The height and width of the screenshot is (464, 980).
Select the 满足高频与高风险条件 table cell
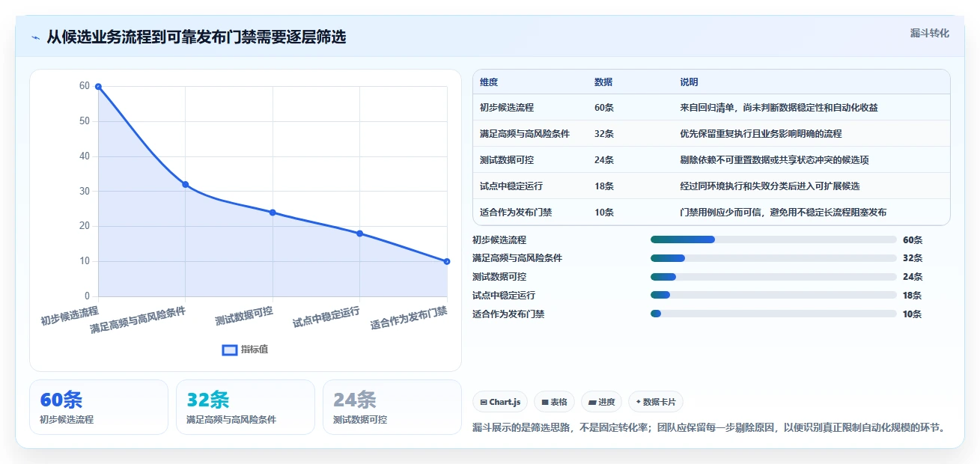point(525,134)
